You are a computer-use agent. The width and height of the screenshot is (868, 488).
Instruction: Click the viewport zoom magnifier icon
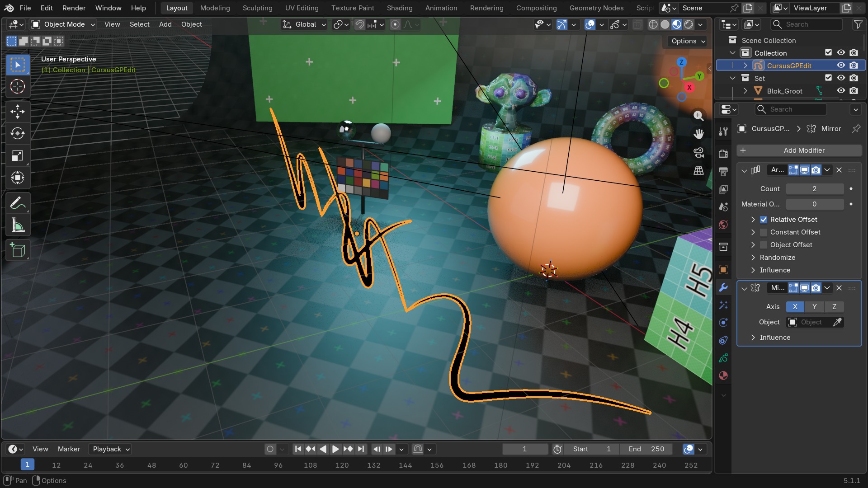pyautogui.click(x=698, y=116)
